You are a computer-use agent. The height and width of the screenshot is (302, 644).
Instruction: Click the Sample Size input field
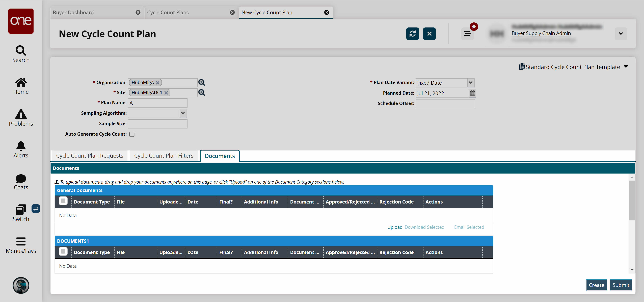tap(157, 124)
